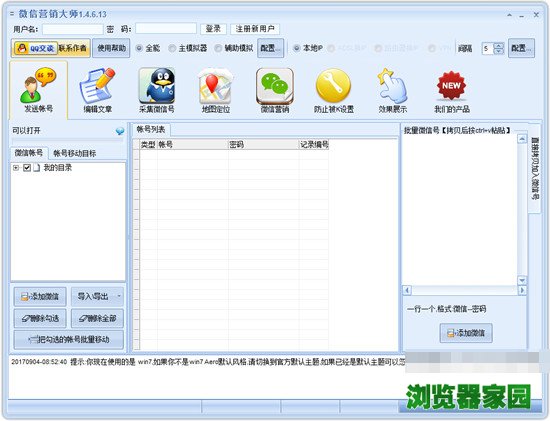Open the 微信营销 WeChat icon
550x421 pixels.
[275, 91]
